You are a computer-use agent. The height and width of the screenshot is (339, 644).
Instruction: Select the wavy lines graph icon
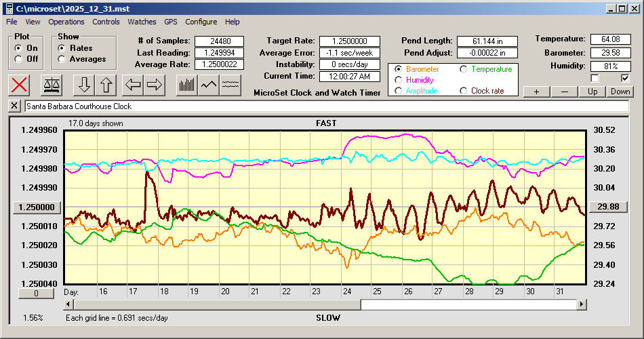(231, 85)
